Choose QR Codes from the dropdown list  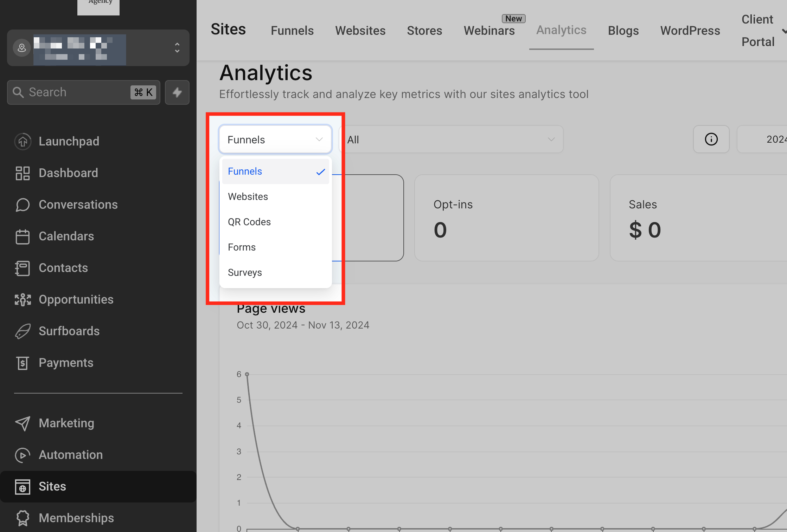click(x=249, y=222)
